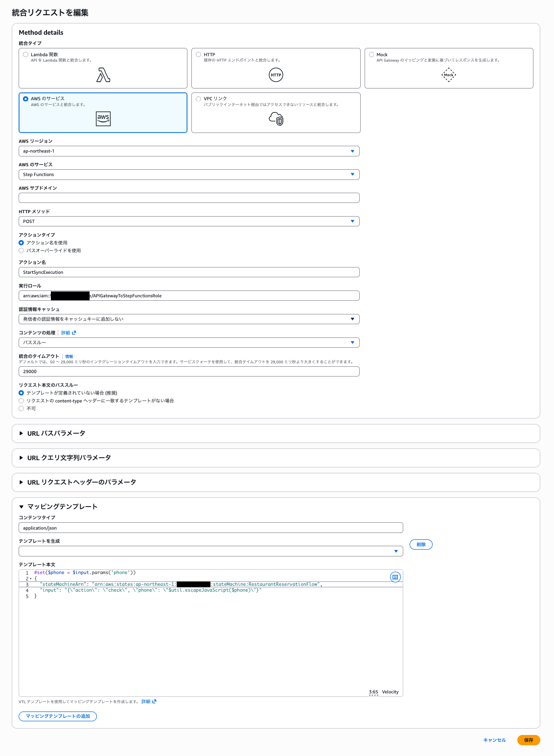Click the AWS サブドメイン input field
This screenshot has height=756, width=554.
189,198
